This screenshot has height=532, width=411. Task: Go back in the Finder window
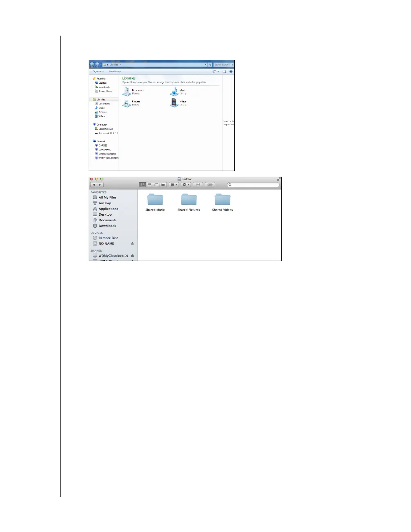(x=94, y=185)
